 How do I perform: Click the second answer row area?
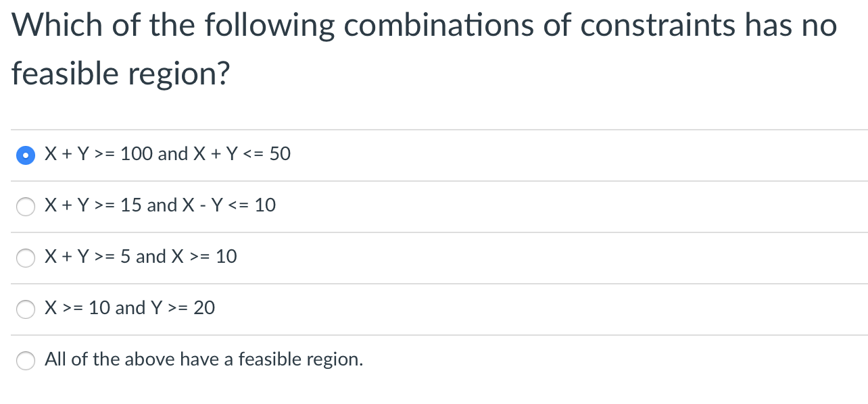pyautogui.click(x=433, y=207)
